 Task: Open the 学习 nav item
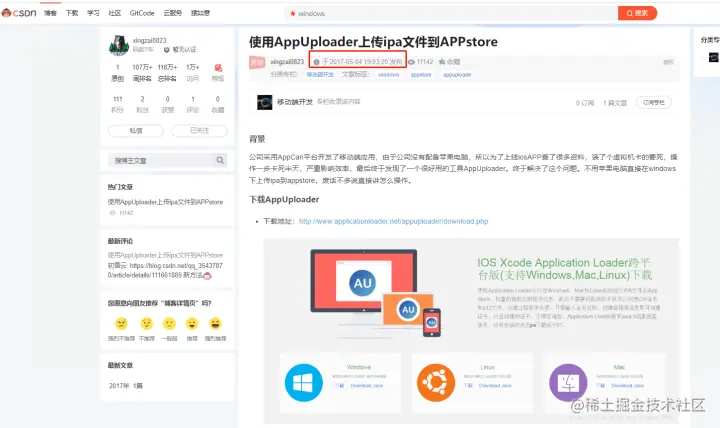pyautogui.click(x=93, y=13)
